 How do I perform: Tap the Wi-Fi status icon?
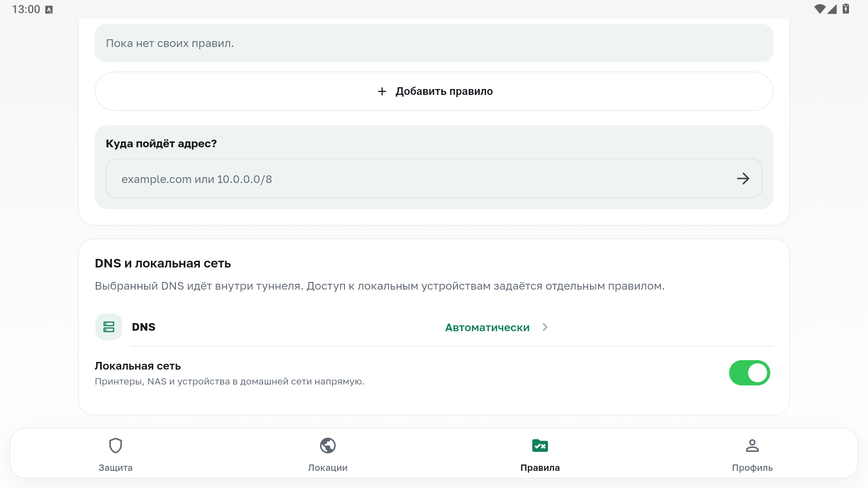click(819, 9)
